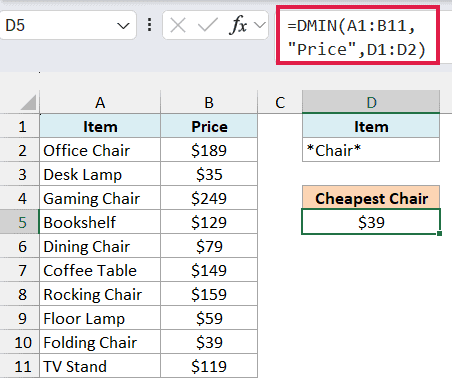Click the $79 price cell
452x378 pixels.
point(209,246)
